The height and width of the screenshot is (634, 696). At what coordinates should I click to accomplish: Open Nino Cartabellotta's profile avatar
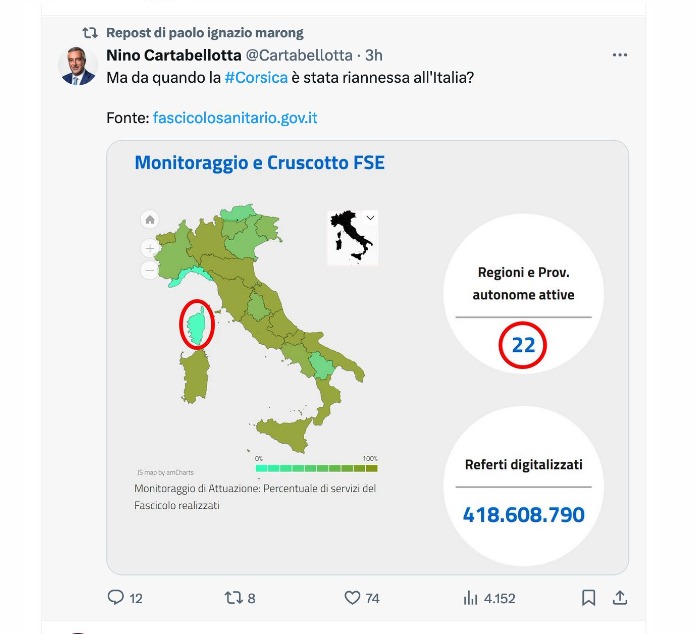pos(78,66)
